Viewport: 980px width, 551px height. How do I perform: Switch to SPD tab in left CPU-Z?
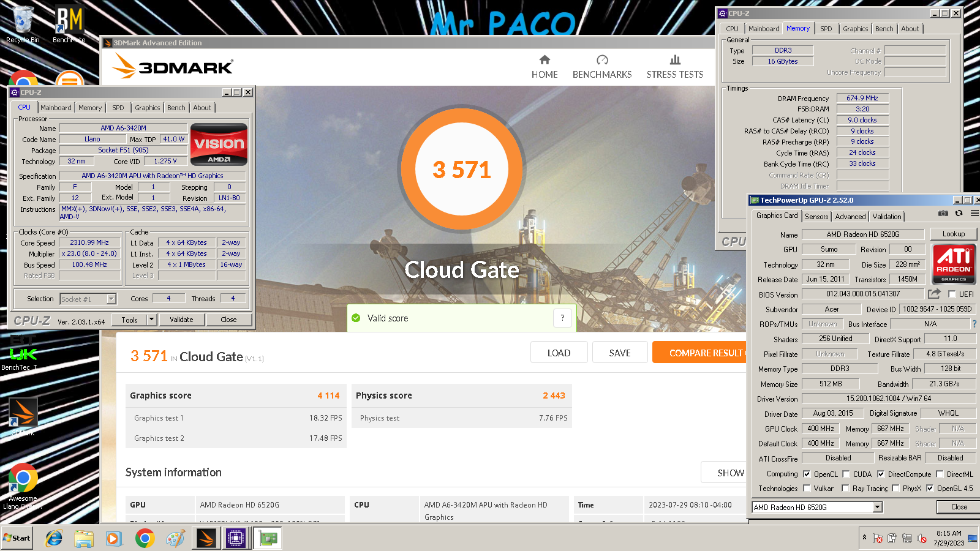pyautogui.click(x=118, y=108)
